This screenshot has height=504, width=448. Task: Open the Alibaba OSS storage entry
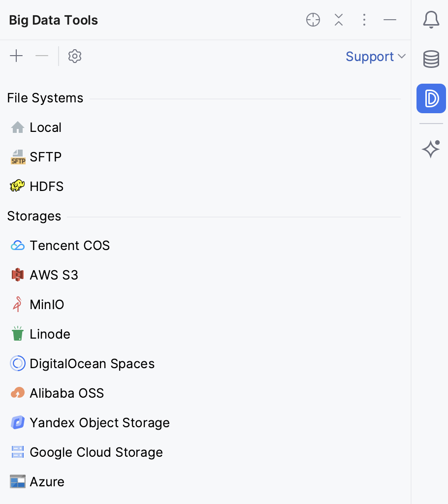[66, 393]
